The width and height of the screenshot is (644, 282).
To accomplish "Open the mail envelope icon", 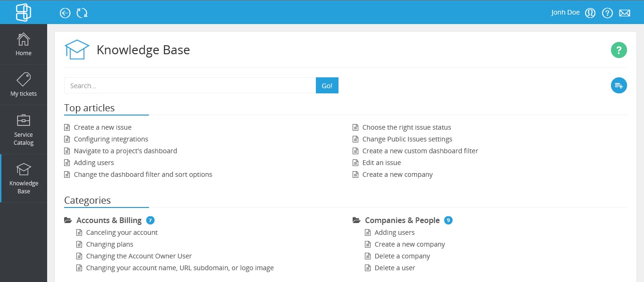I will tap(625, 13).
